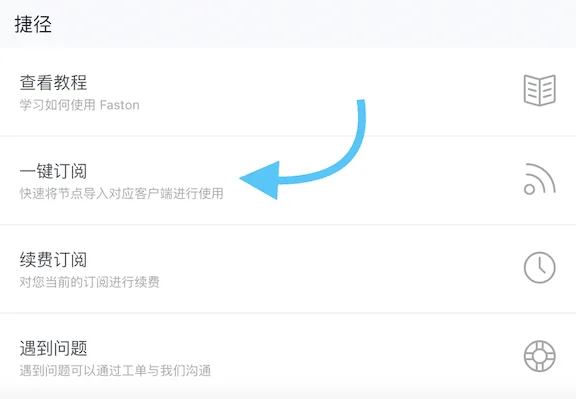The width and height of the screenshot is (576, 399).
Task: Click the 学习如何使用 description text
Action: [58, 105]
